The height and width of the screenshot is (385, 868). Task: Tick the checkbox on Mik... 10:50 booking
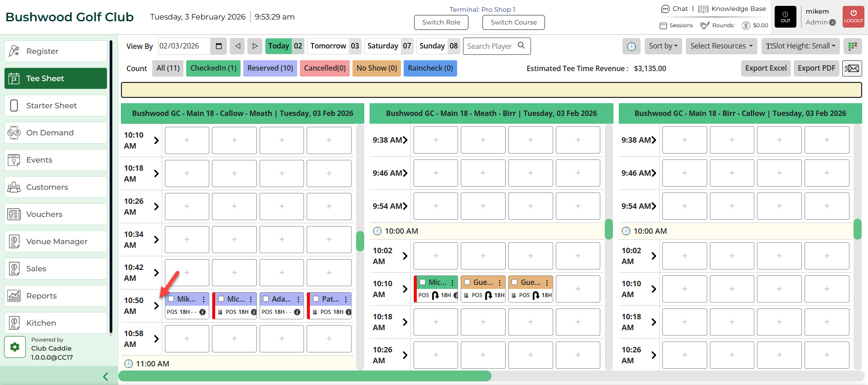(171, 299)
